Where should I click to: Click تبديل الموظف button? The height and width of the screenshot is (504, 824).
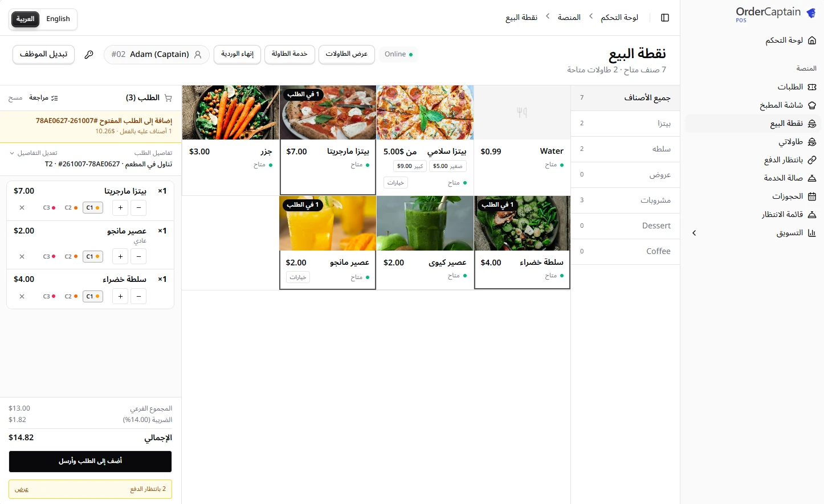[44, 54]
